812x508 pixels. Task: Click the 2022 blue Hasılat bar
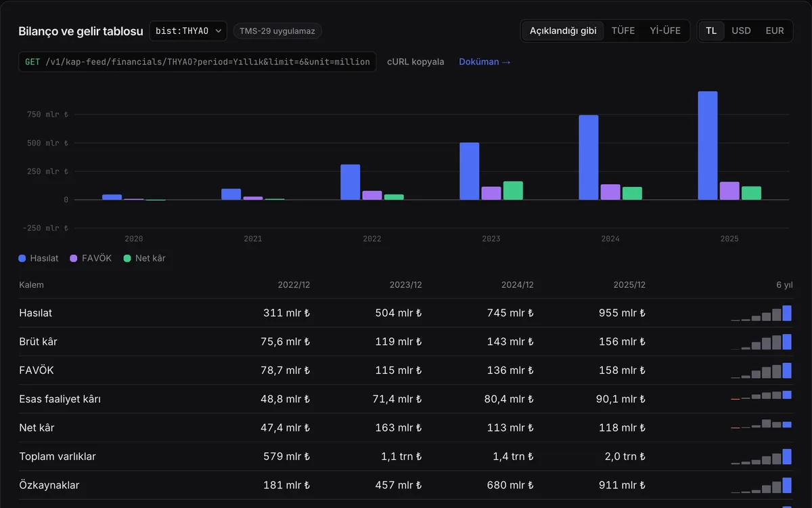pos(351,182)
